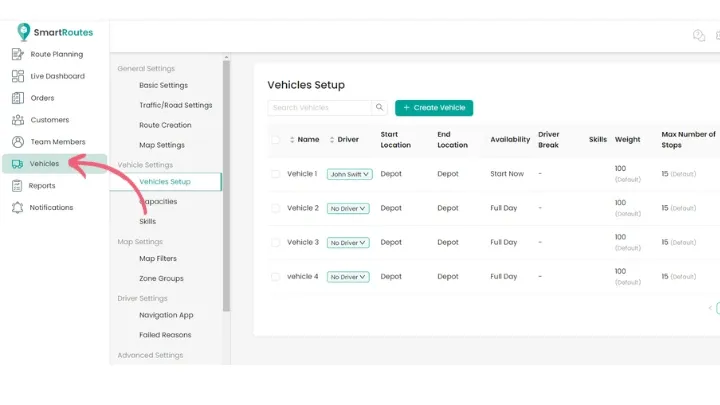Image resolution: width=720 pixels, height=405 pixels.
Task: Tick the checkbox for Vehicle 1
Action: (x=275, y=174)
